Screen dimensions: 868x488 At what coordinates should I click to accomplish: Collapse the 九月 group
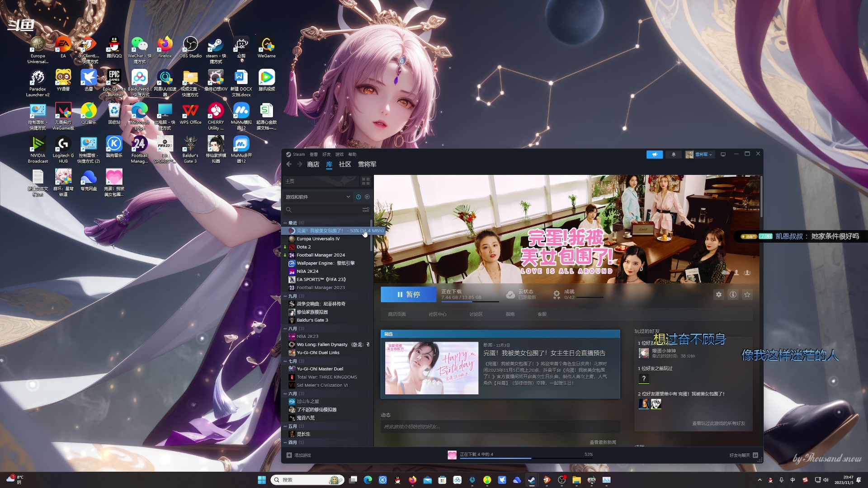click(285, 296)
